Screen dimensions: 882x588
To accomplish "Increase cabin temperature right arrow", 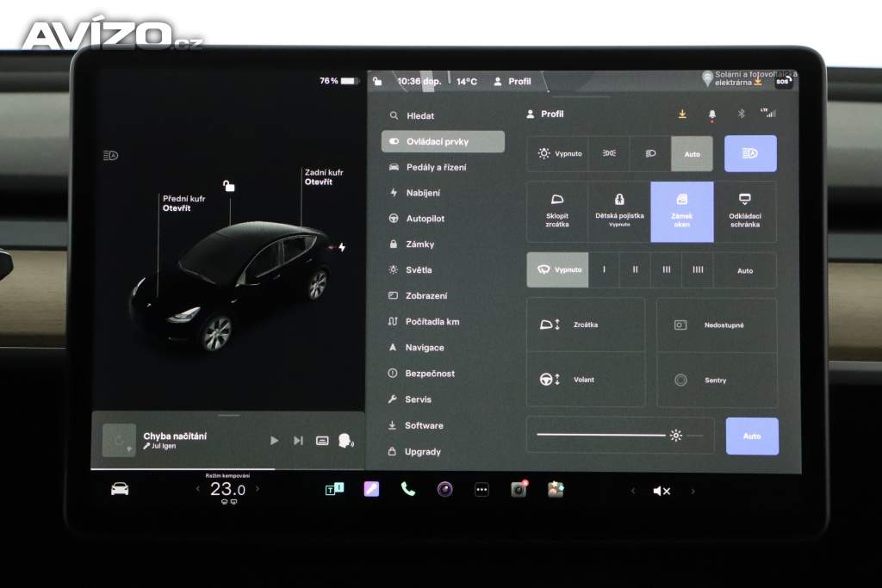I will click(x=258, y=489).
